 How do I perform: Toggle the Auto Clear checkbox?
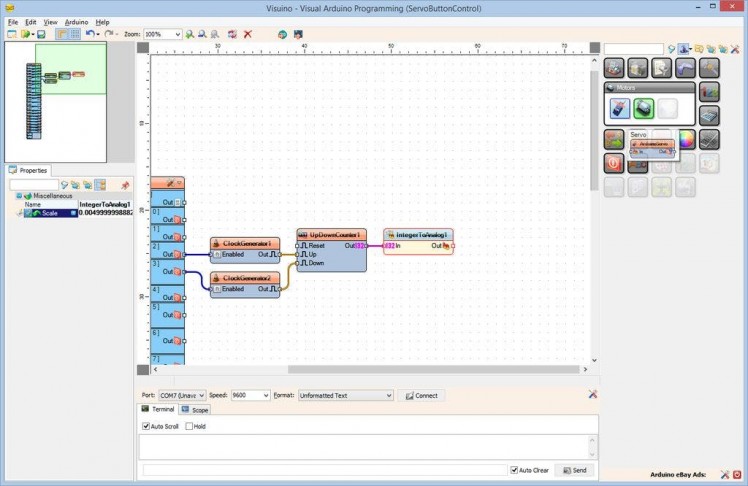pyautogui.click(x=514, y=470)
